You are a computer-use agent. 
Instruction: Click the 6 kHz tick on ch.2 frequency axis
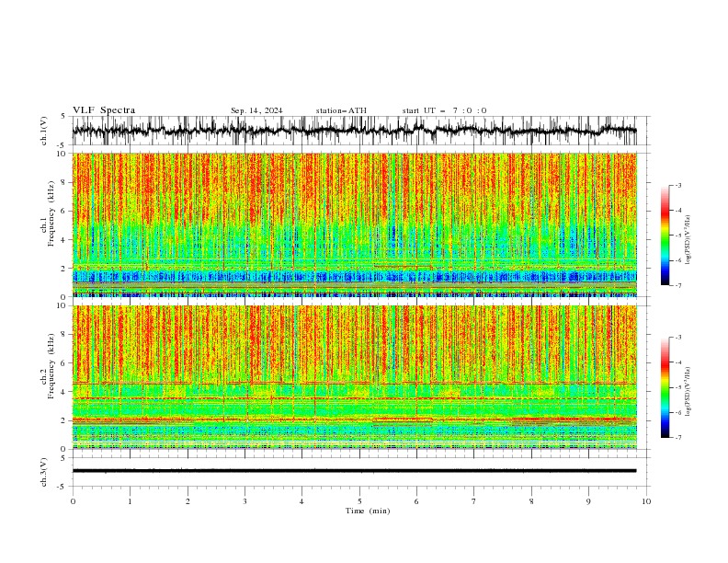[x=64, y=362]
